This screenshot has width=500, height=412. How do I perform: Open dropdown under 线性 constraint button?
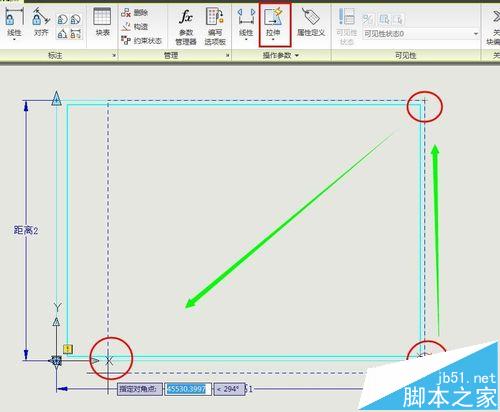point(14,40)
